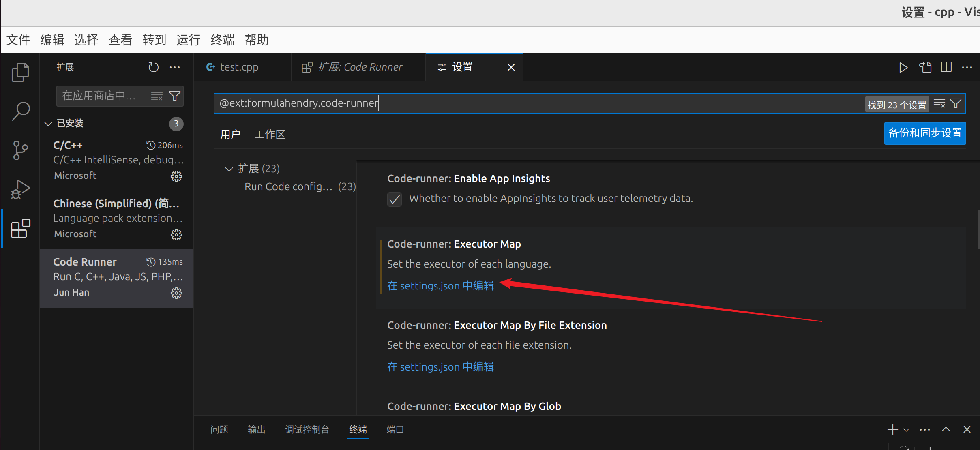This screenshot has width=980, height=450.
Task: Open Source Control view icon
Action: point(20,150)
